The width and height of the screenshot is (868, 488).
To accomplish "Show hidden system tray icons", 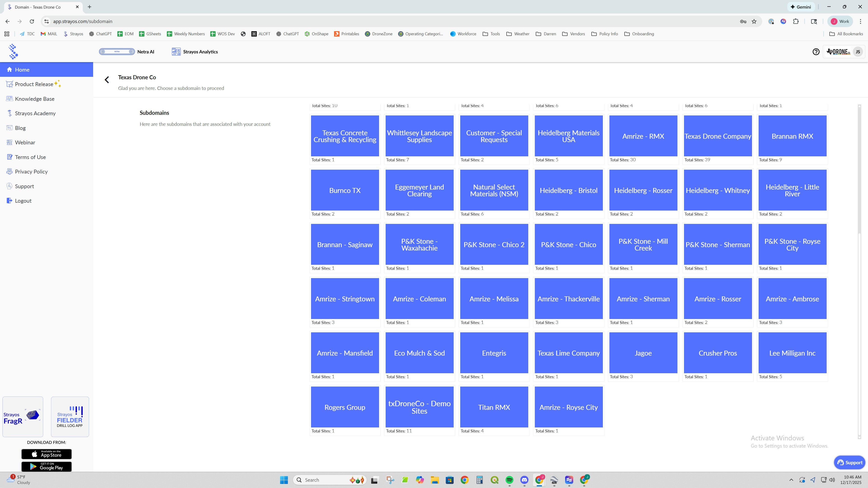I will [x=791, y=480].
